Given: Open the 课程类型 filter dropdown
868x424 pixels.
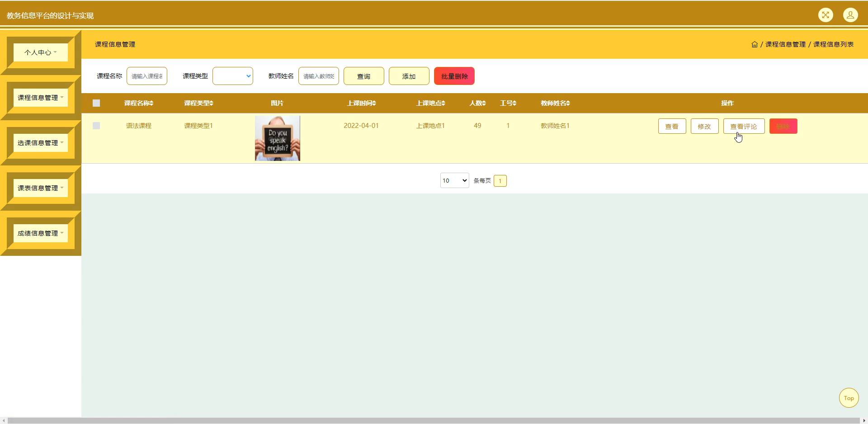Looking at the screenshot, I should pos(233,76).
